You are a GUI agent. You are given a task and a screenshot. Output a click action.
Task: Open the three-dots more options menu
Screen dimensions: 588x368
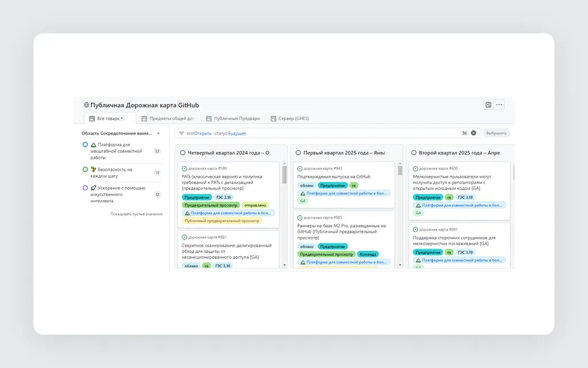click(x=499, y=105)
